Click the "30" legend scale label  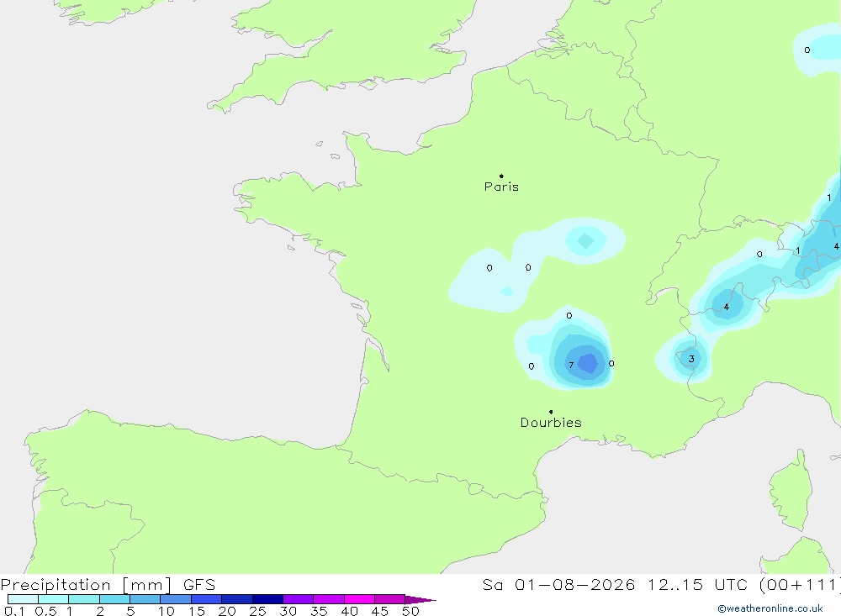[x=288, y=611]
